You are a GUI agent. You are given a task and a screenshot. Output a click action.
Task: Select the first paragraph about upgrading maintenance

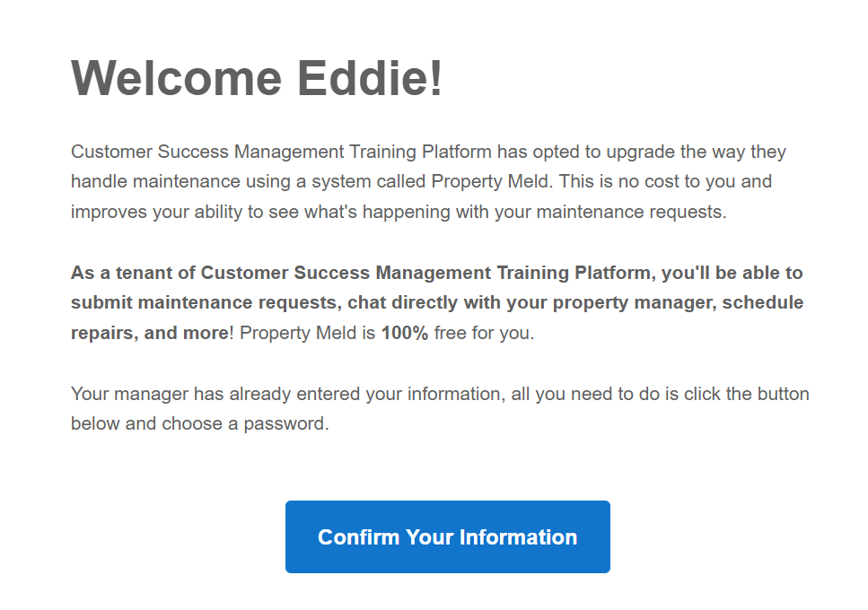click(428, 181)
